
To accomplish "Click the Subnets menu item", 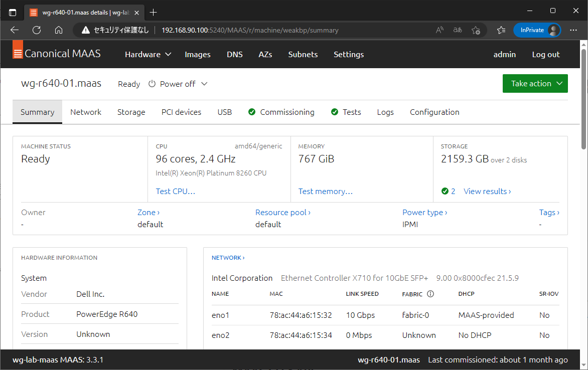I will tap(303, 54).
